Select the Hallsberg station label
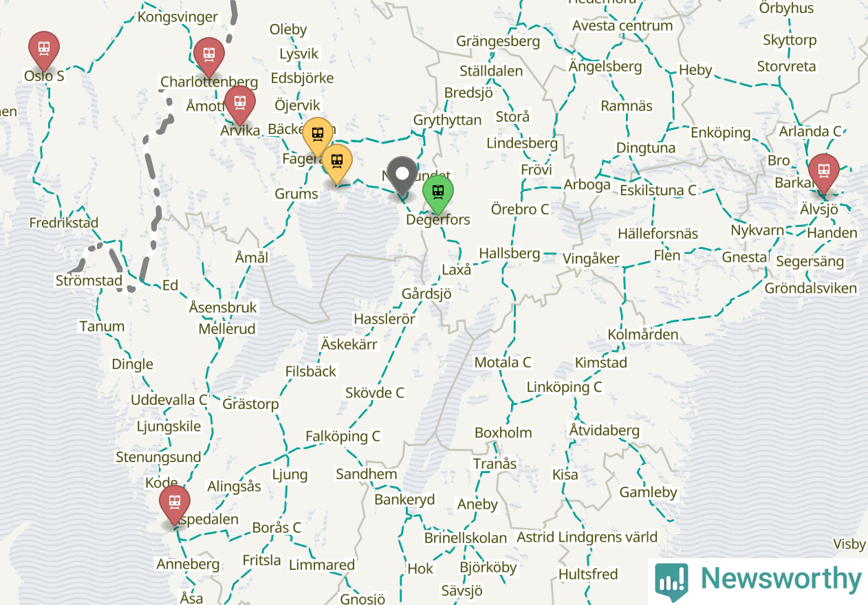The image size is (868, 605). click(510, 253)
